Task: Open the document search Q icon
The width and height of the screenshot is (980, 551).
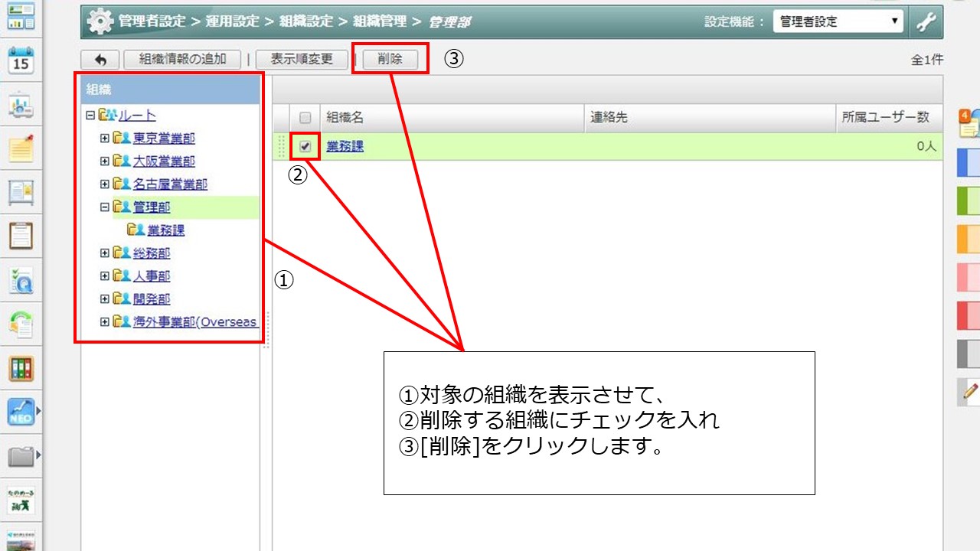Action: (x=21, y=280)
